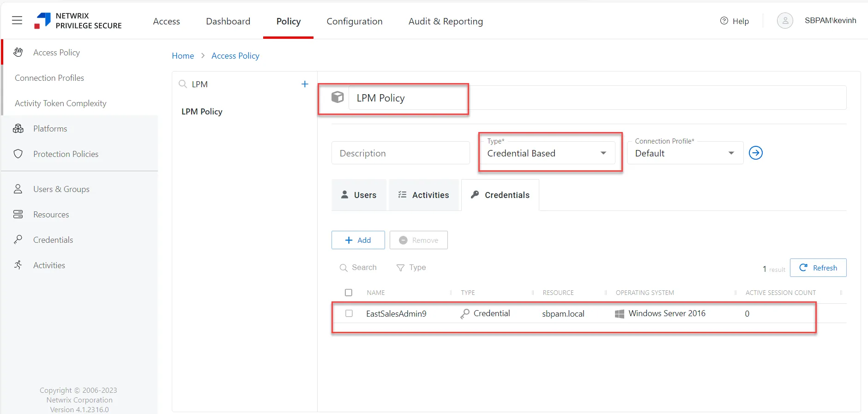Click the key icon in EastSalesAdmin9 row

tap(465, 314)
